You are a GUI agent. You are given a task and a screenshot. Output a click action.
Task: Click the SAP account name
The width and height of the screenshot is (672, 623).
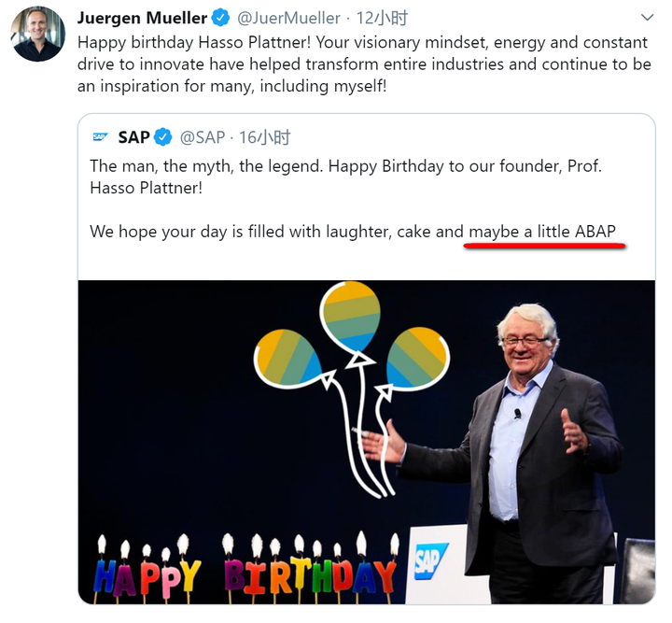point(133,137)
